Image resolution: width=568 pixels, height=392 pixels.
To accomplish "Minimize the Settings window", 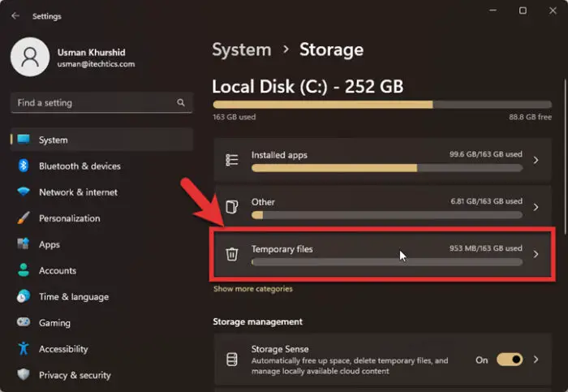I will (x=493, y=11).
